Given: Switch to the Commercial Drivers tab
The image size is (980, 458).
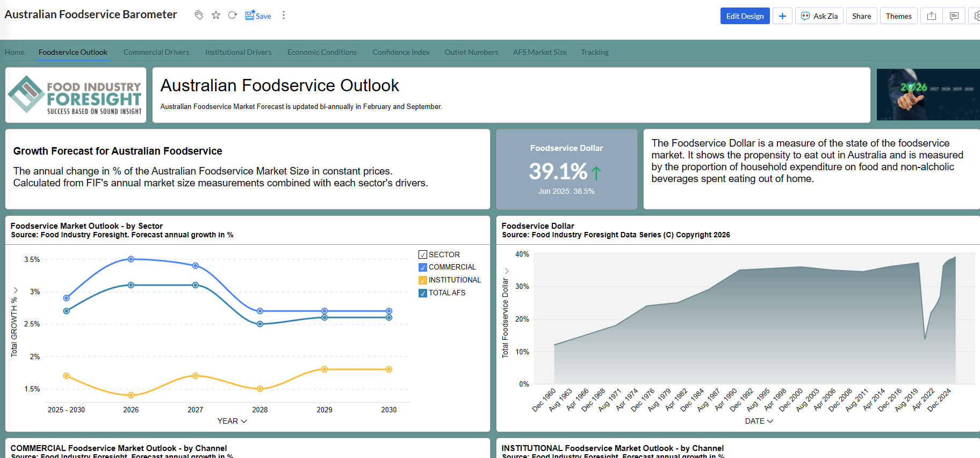Looking at the screenshot, I should (x=156, y=52).
